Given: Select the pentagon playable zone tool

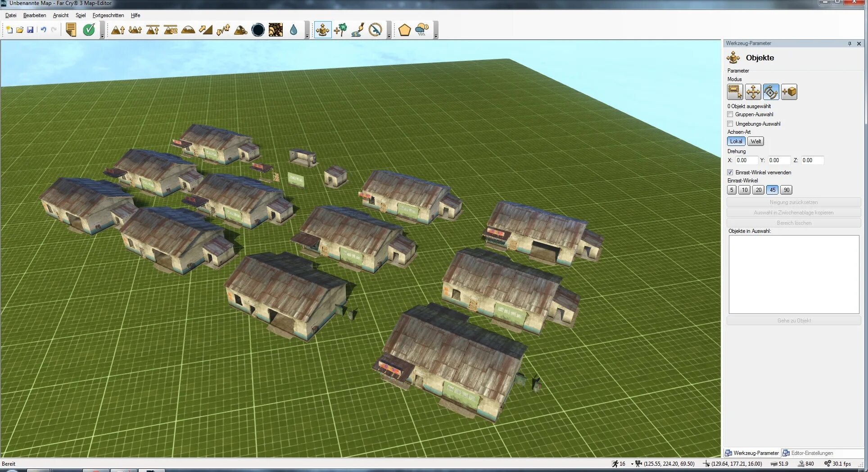Looking at the screenshot, I should tap(404, 30).
